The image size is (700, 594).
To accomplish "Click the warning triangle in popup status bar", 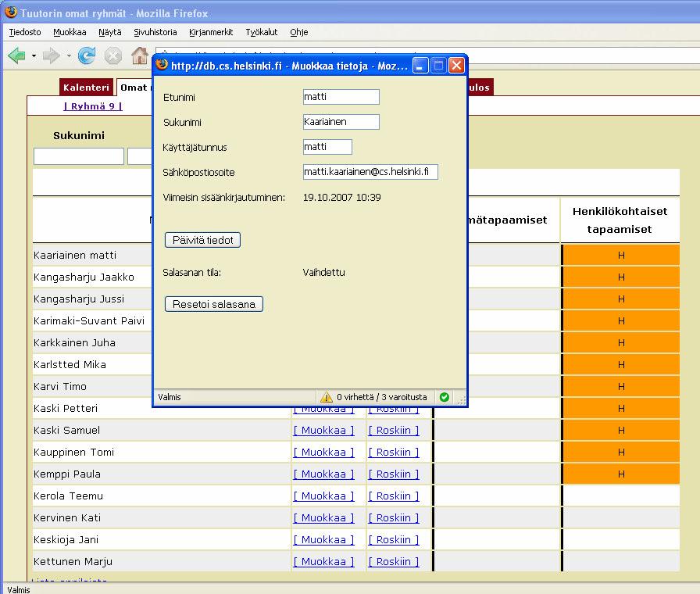I will coord(327,396).
